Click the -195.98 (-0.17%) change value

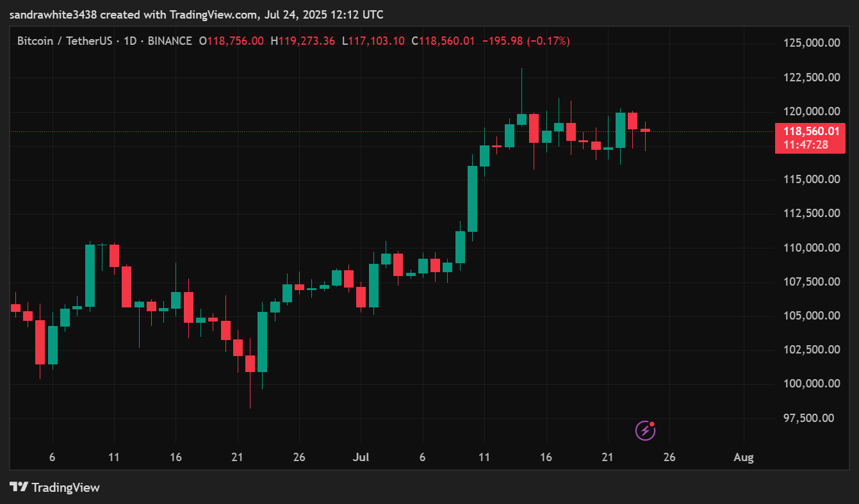point(525,41)
